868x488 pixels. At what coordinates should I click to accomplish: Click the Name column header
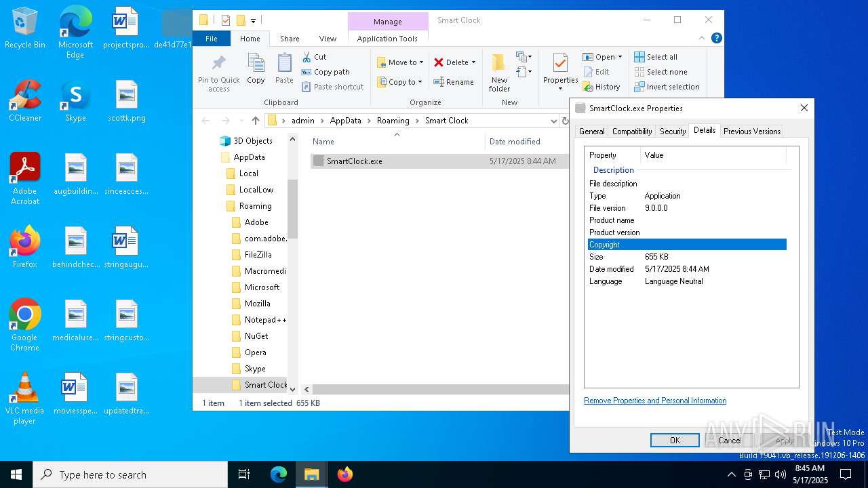point(323,142)
